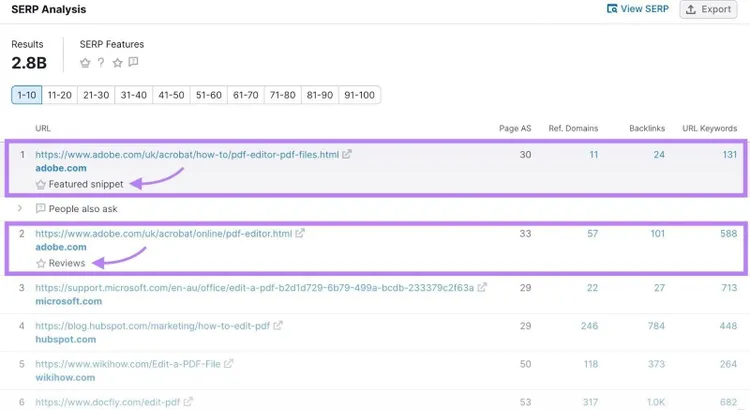Viewport: 750px width, 410px height.
Task: Click the Page AS column header
Action: 515,128
